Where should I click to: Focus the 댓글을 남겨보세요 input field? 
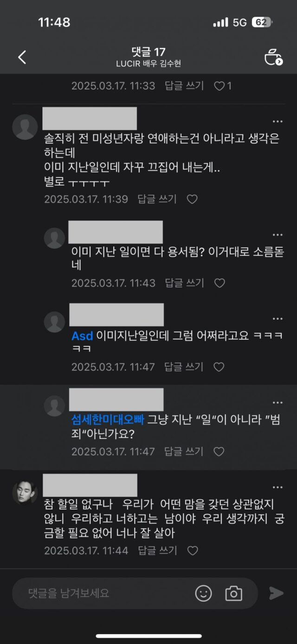(108, 593)
